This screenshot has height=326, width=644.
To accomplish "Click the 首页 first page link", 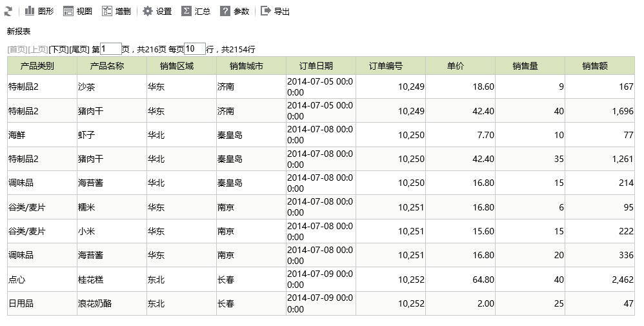I will click(17, 49).
